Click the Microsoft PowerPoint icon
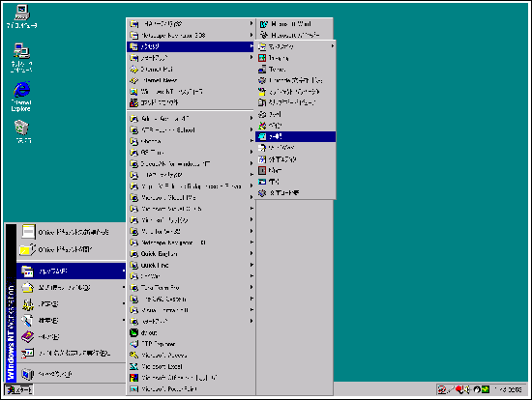This screenshot has height=400, width=532. point(134,388)
